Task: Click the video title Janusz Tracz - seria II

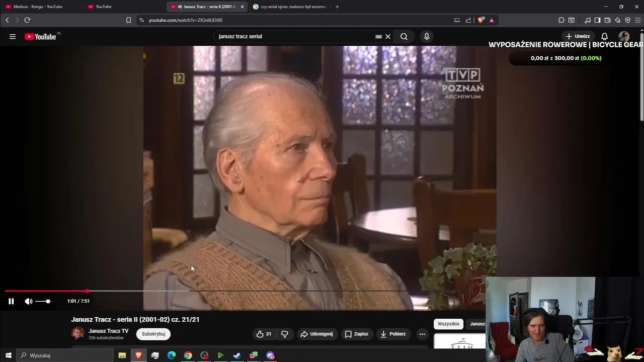Action: pos(135,319)
